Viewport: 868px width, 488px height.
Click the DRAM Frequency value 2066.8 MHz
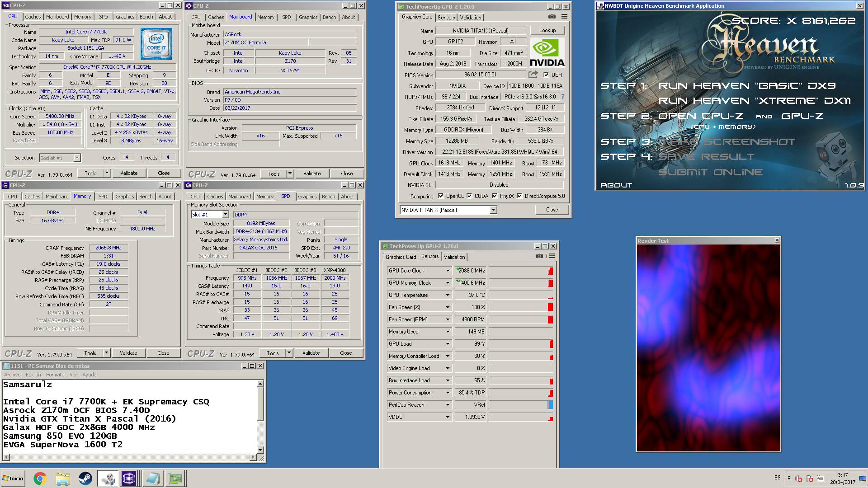click(x=108, y=248)
